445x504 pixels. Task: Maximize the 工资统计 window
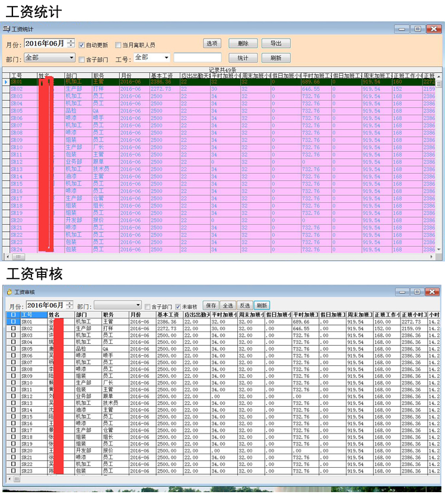click(417, 29)
